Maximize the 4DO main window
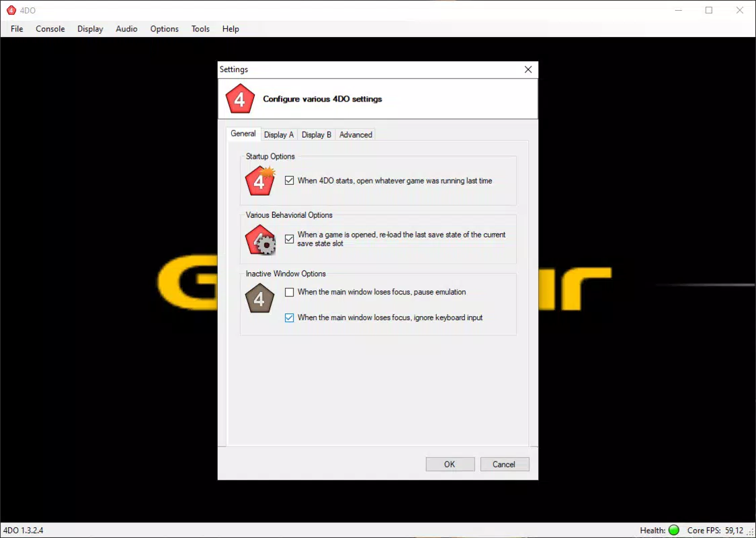The width and height of the screenshot is (756, 538). click(709, 10)
